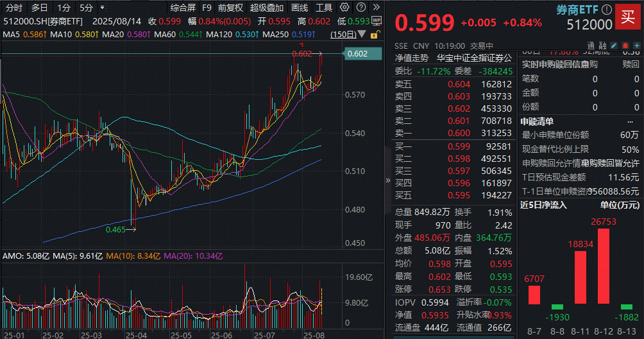Open chart settings gear icon
This screenshot has height=339, width=644.
[344, 8]
